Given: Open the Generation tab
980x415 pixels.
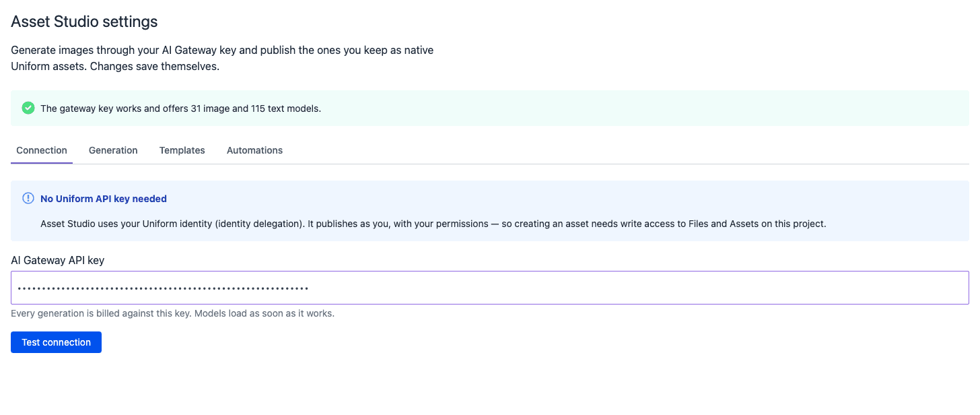Looking at the screenshot, I should tap(113, 150).
